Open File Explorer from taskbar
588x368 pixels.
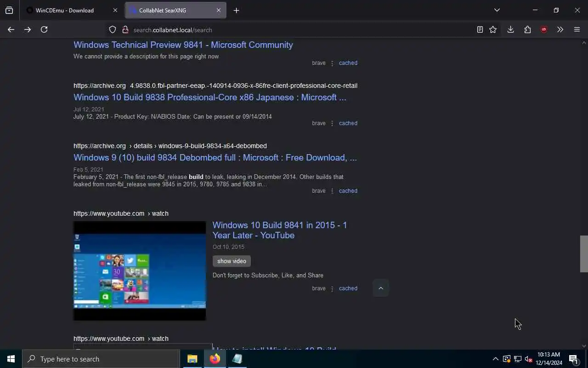(192, 359)
